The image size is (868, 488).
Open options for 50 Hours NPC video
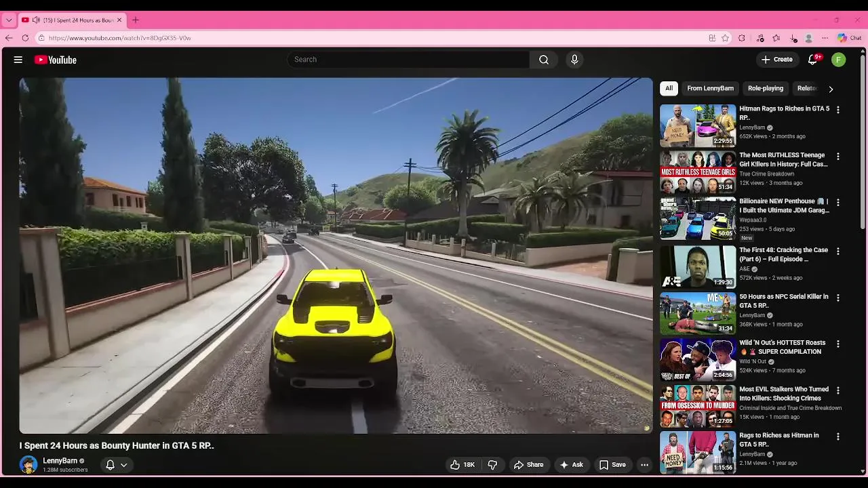tap(838, 298)
